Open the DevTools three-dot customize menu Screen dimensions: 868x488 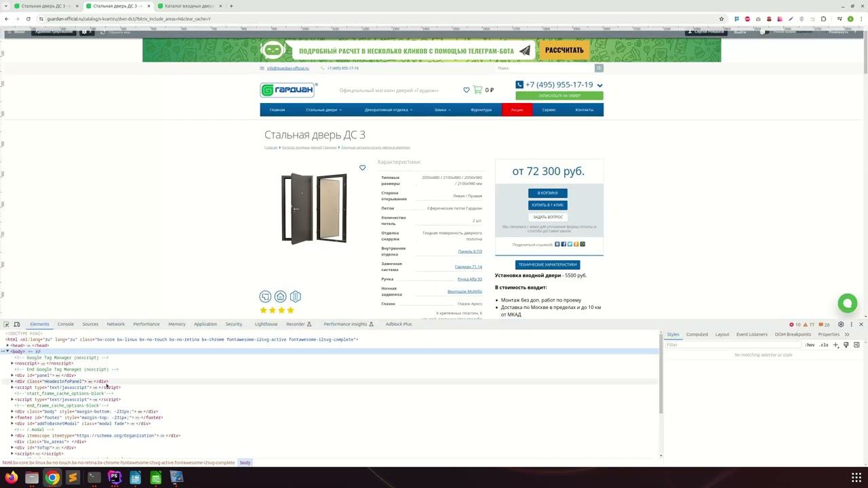point(851,324)
